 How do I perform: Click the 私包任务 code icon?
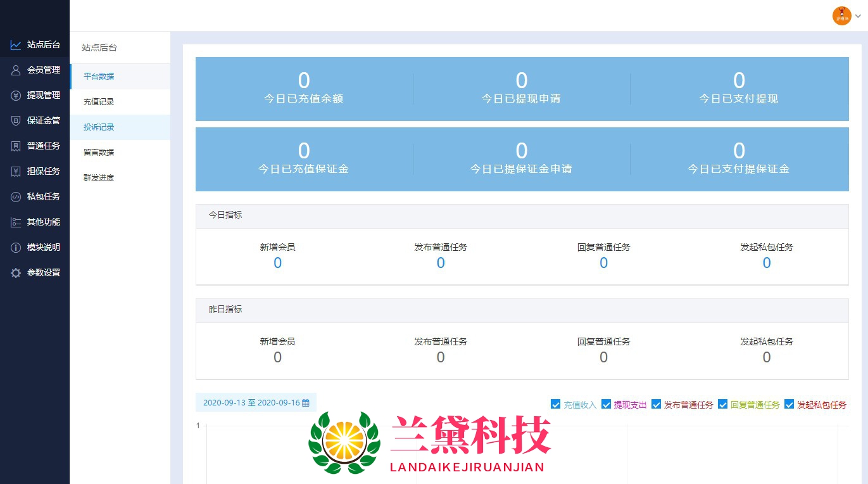(16, 197)
